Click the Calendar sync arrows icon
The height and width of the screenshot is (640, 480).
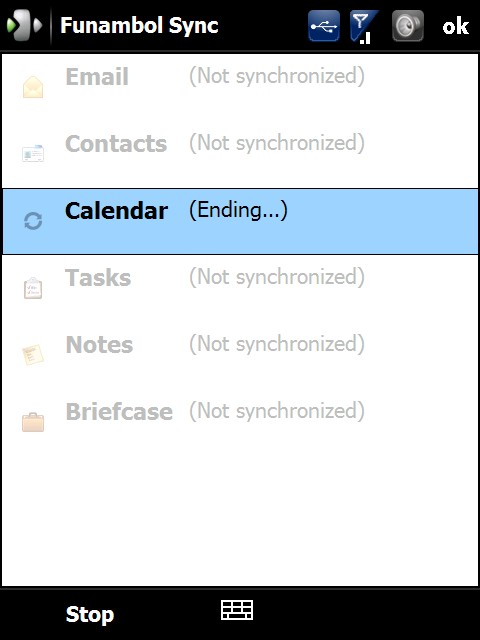33,221
